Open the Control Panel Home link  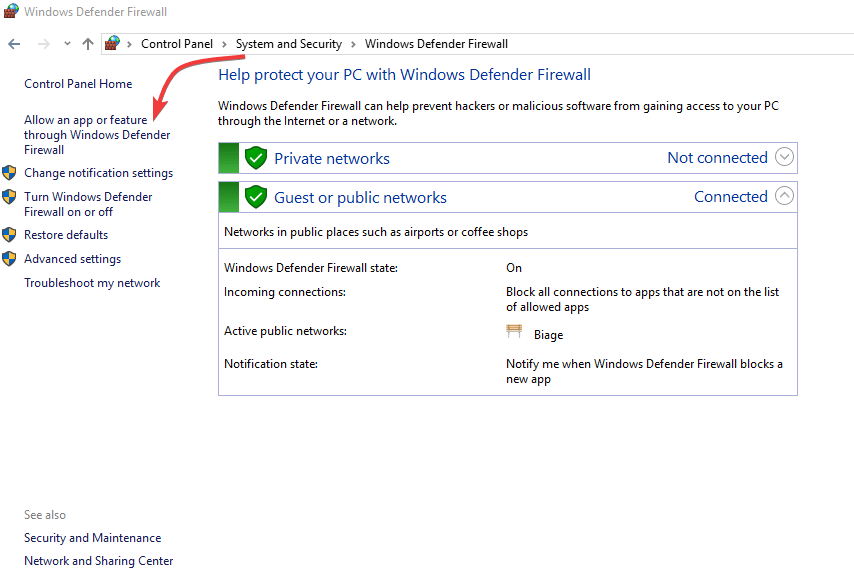(78, 84)
